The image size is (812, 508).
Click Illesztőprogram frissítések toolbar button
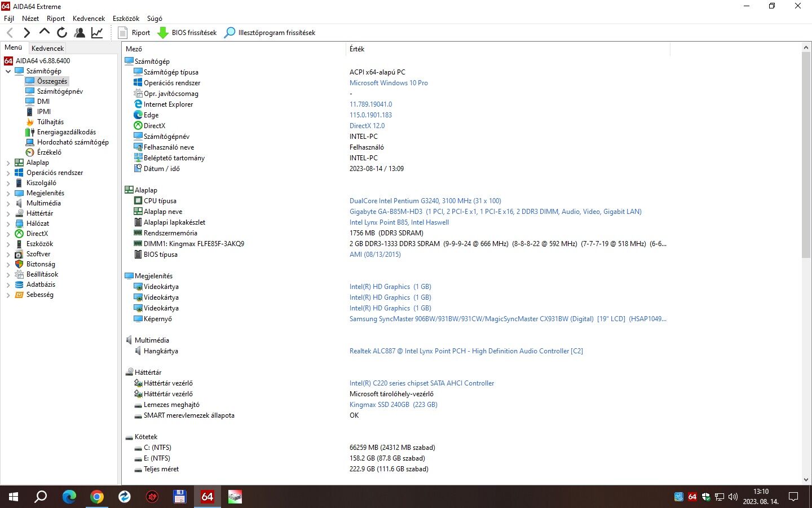pyautogui.click(x=270, y=33)
